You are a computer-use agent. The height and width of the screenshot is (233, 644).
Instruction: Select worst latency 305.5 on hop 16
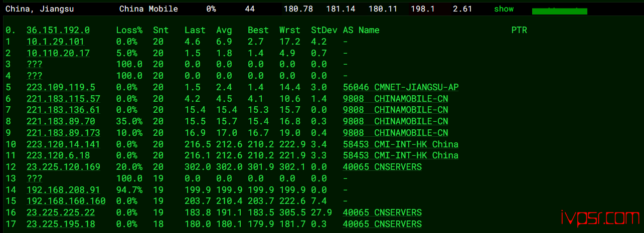click(292, 212)
